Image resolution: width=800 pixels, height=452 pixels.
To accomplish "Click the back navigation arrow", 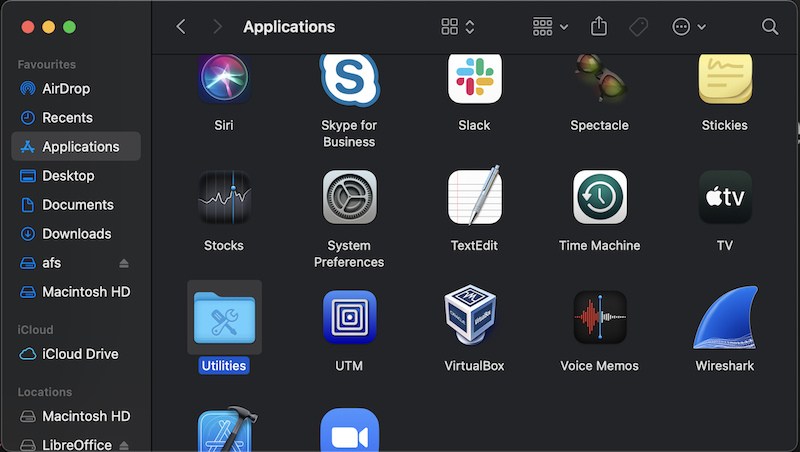I will (181, 27).
